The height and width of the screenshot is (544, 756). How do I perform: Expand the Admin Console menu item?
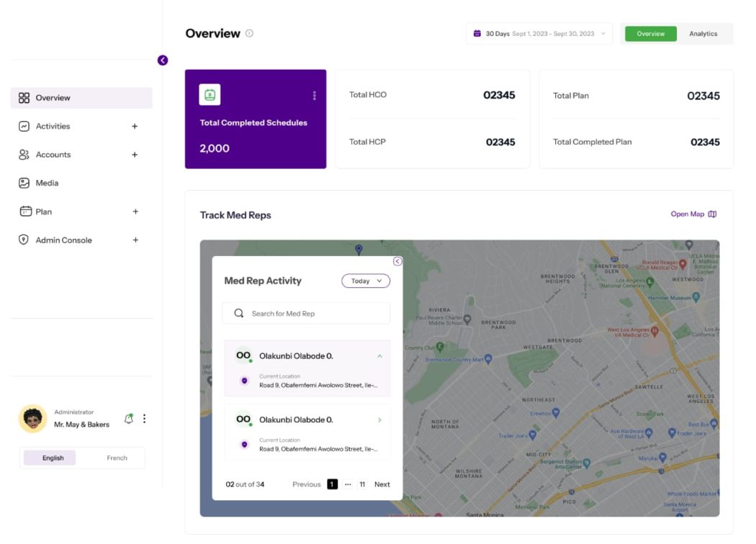(135, 240)
